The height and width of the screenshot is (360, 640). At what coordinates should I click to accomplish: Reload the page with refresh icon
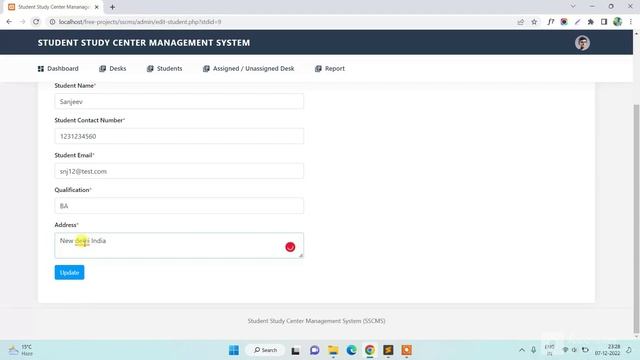pos(36,22)
